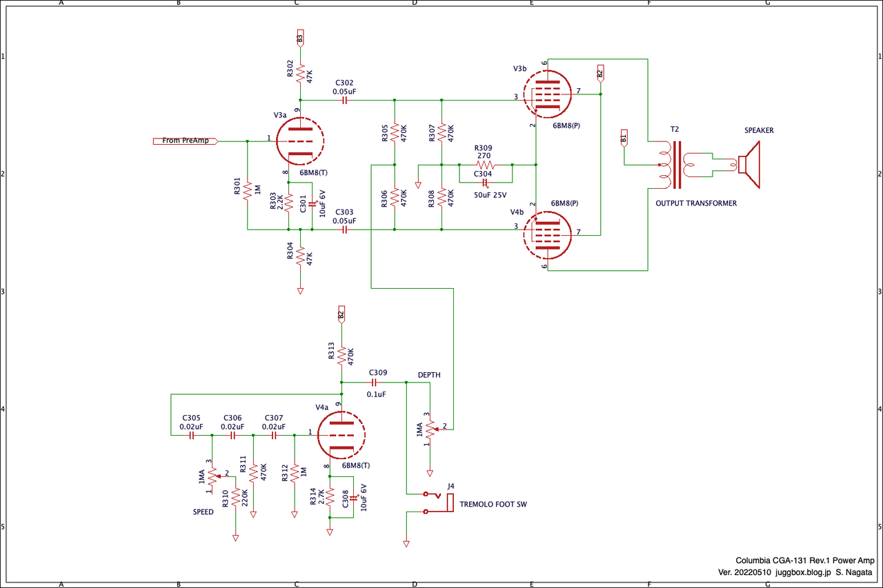Click the 6BM8(T) label under V4a

tap(356, 465)
